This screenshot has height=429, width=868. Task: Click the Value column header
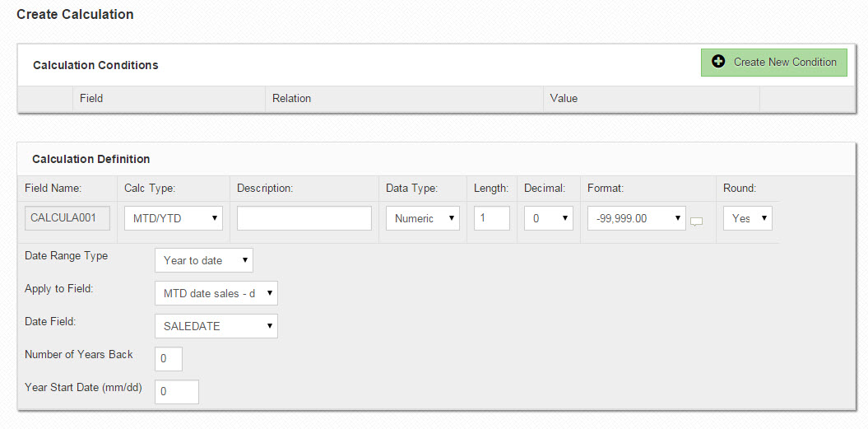point(564,99)
